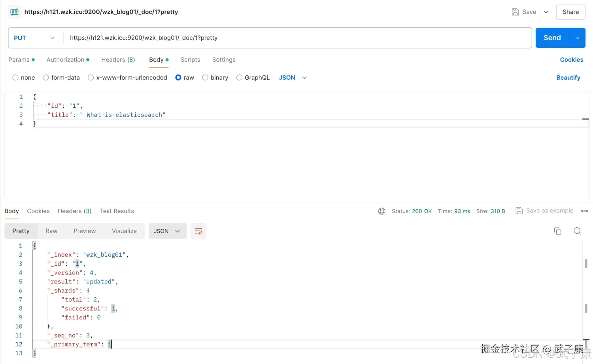Switch to the Headers (8) request tab
Image resolution: width=593 pixels, height=364 pixels.
(x=118, y=60)
